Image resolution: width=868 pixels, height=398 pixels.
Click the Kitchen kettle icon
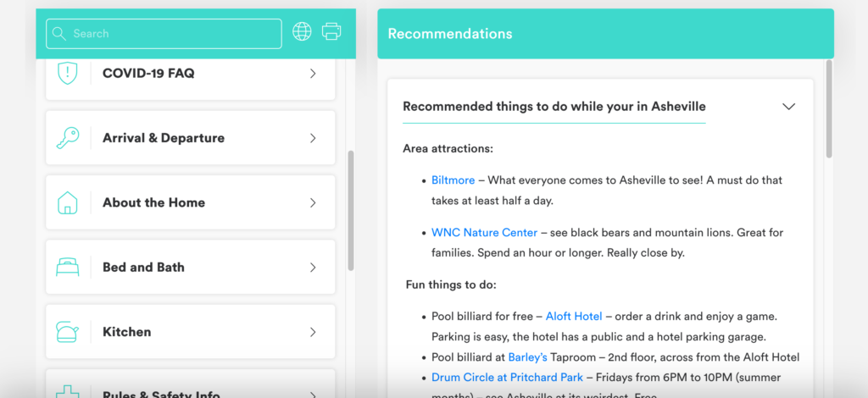68,332
